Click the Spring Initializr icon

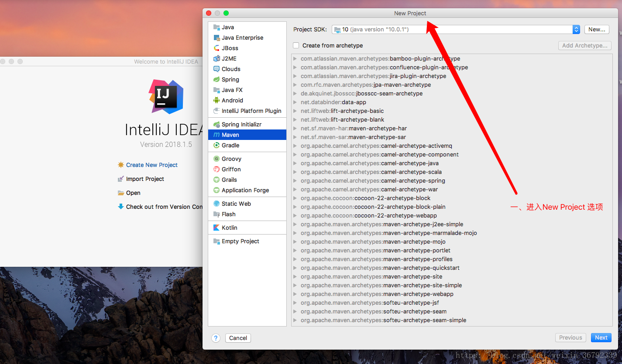[216, 124]
